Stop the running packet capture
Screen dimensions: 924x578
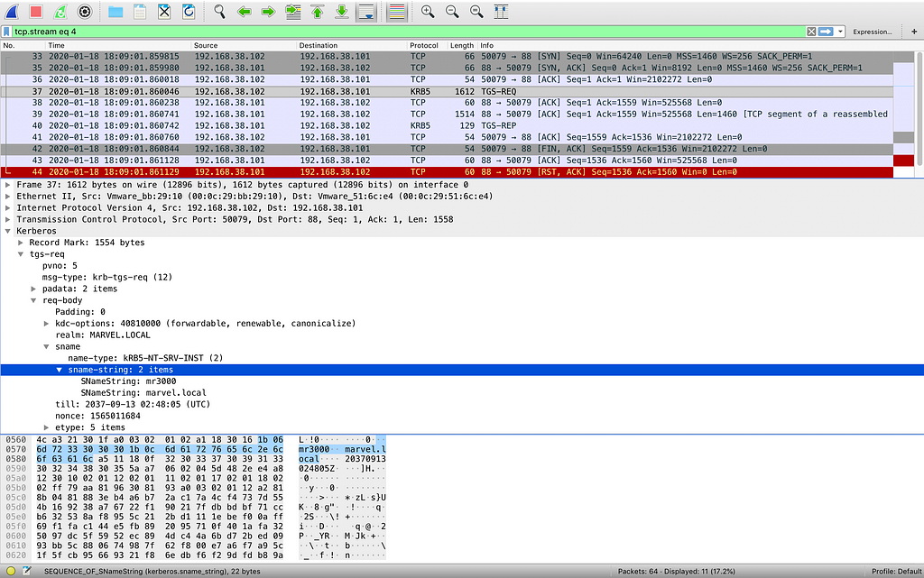pos(36,12)
